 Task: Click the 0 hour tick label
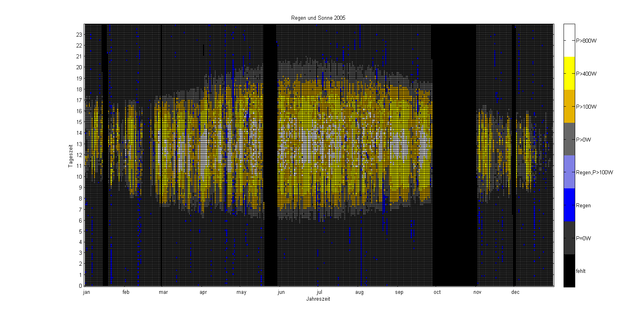[80, 286]
